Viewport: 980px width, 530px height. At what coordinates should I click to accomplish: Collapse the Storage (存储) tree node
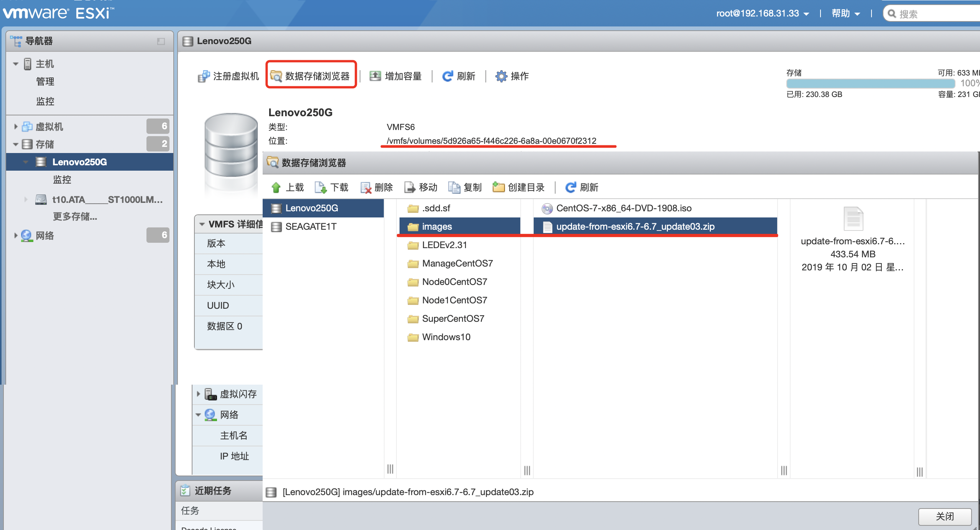16,144
